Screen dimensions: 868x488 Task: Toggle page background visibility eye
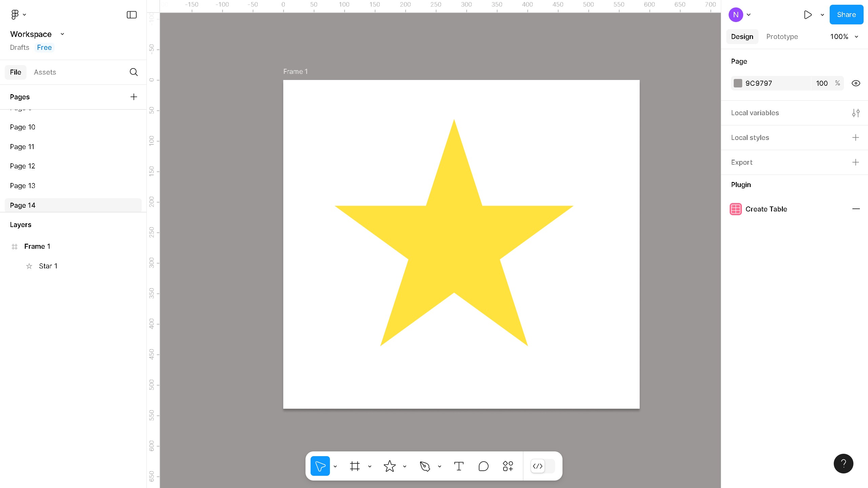tap(855, 83)
